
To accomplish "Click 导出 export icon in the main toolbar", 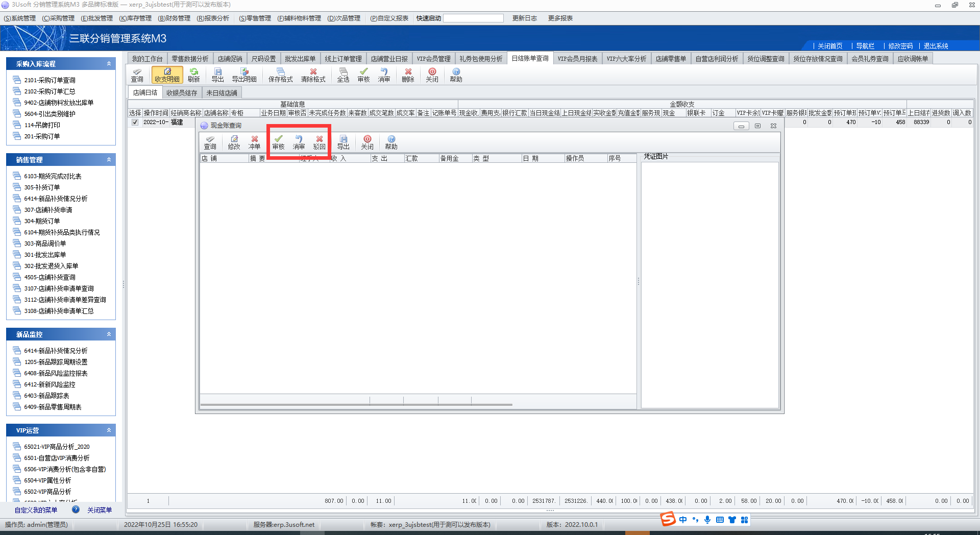I will (x=218, y=75).
